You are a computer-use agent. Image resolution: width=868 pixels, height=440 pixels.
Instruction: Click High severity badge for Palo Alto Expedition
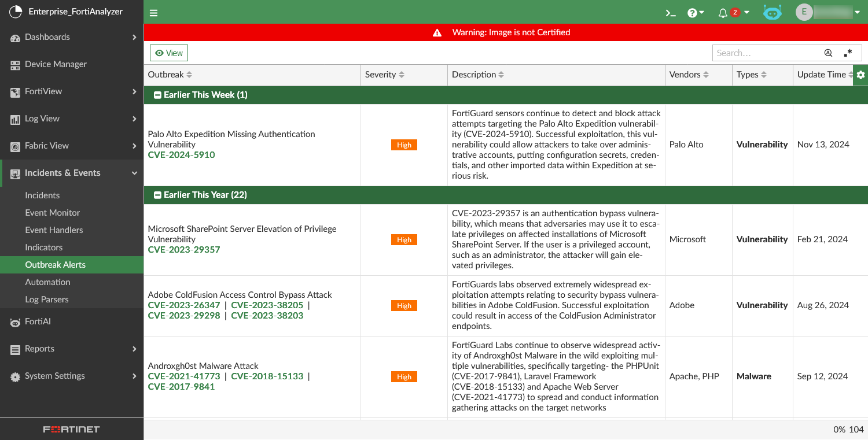click(x=404, y=145)
